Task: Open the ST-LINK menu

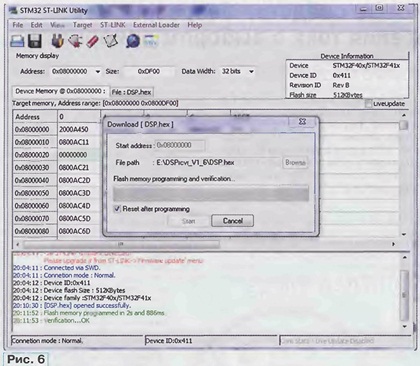Action: coord(113,25)
